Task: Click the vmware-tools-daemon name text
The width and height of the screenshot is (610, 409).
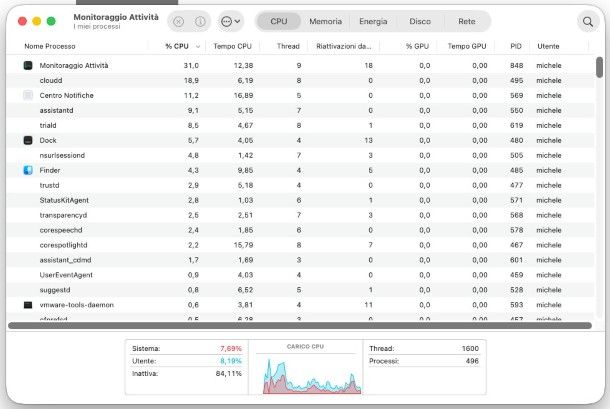Action: 77,305
